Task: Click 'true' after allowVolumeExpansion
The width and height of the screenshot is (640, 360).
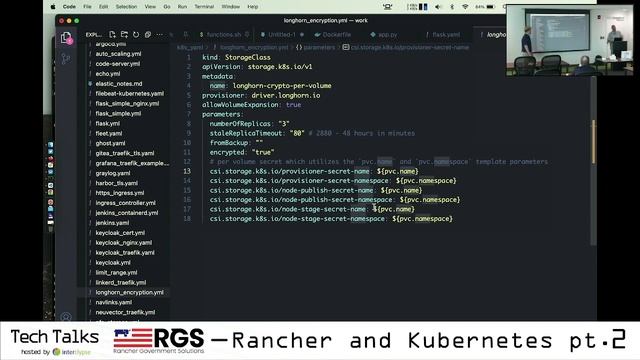Action: 293,105
